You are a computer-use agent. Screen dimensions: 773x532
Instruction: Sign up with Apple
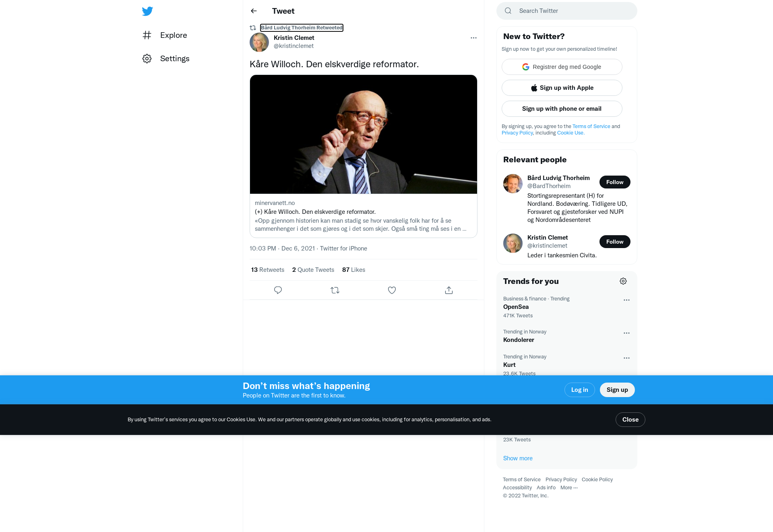(562, 88)
